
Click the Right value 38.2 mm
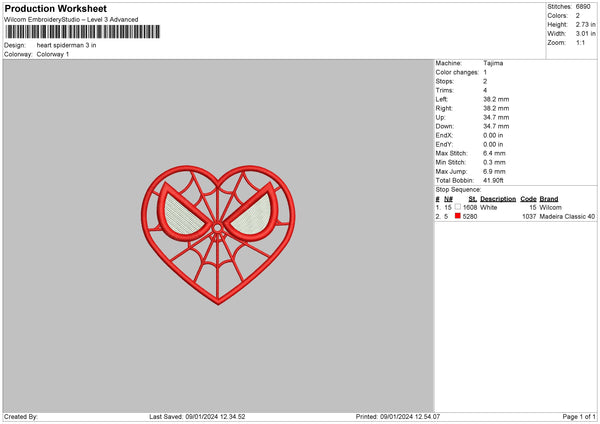(x=496, y=108)
